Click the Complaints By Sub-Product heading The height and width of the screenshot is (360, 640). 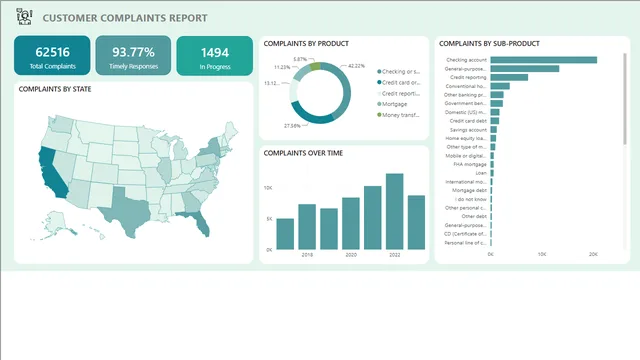click(489, 43)
